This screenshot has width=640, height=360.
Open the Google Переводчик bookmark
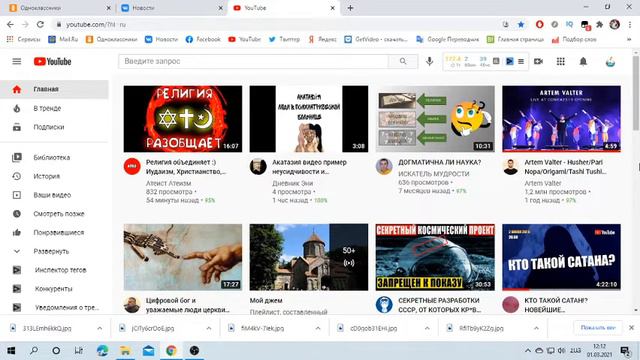point(447,40)
